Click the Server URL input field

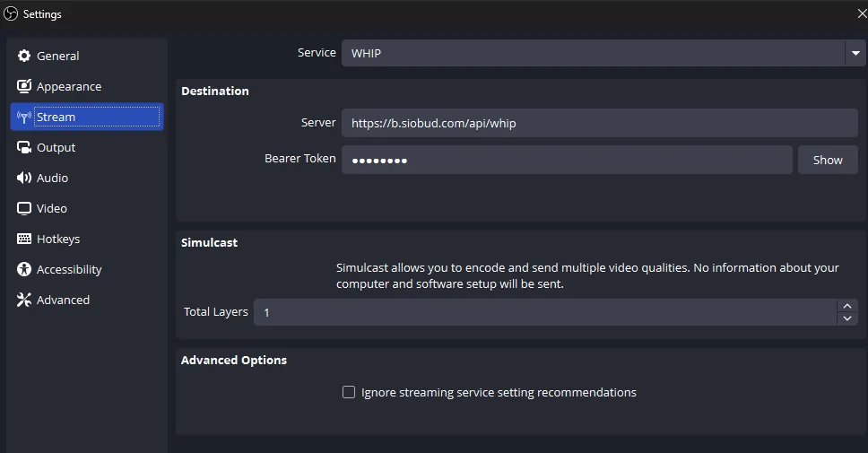[x=599, y=123]
